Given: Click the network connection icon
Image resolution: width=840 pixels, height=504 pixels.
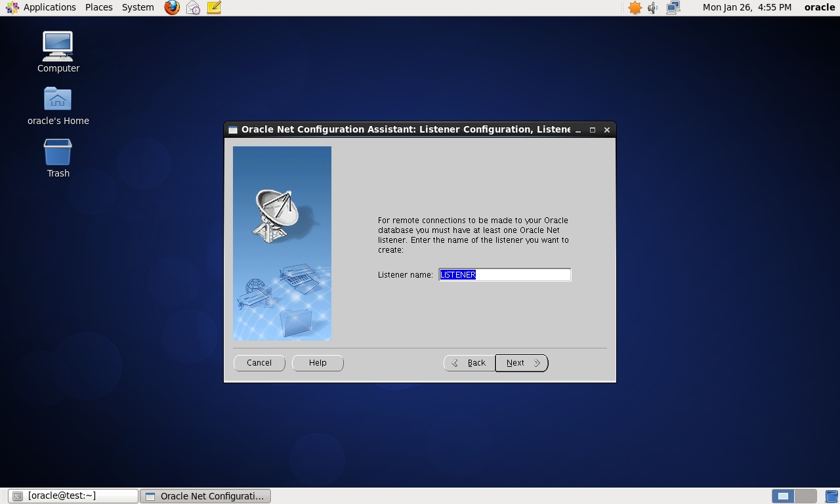Looking at the screenshot, I should pyautogui.click(x=673, y=8).
